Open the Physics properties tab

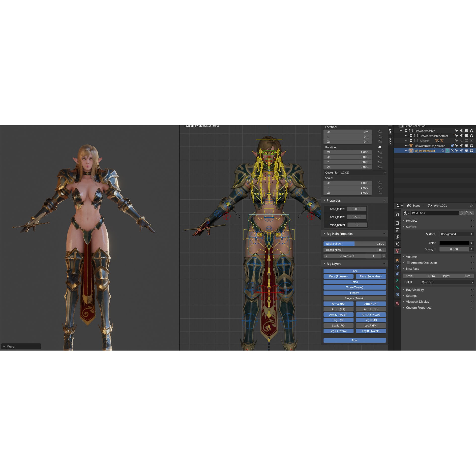[397, 267]
